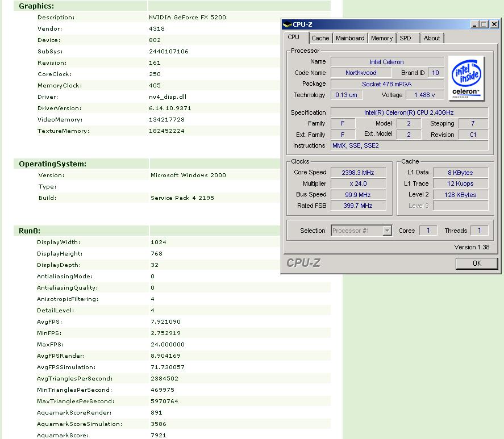Viewport: 504px width, 439px height.
Task: Click the Intel Inside Celeron logo
Action: click(x=466, y=78)
